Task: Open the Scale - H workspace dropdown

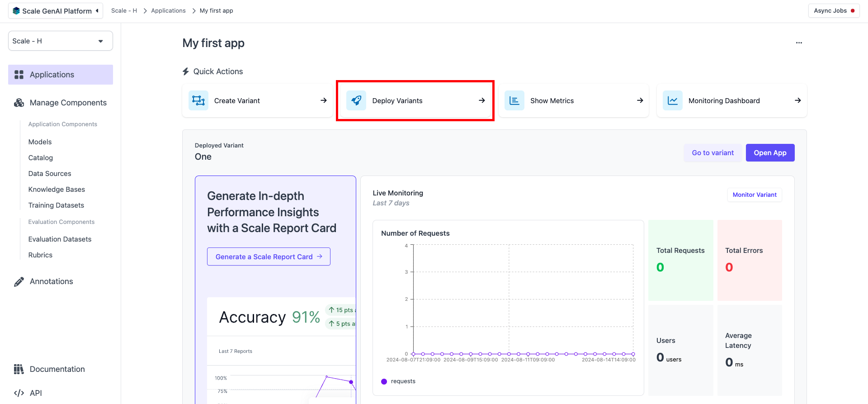Action: point(61,41)
